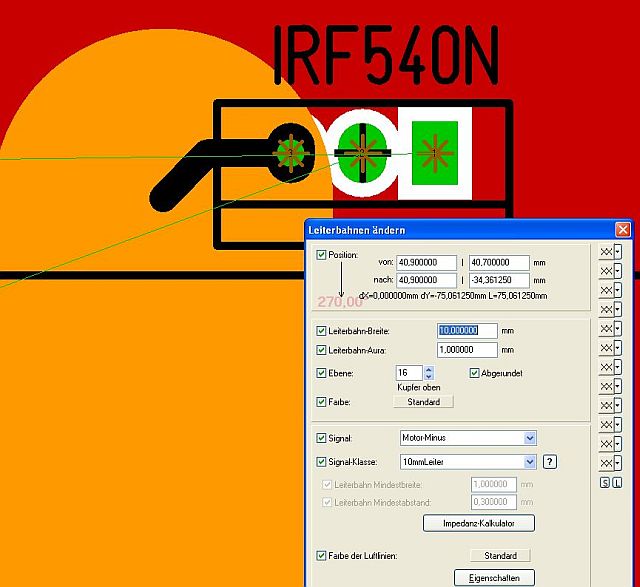This screenshot has width=640, height=587.
Task: Toggle the Ebene checkbox
Action: 321,373
